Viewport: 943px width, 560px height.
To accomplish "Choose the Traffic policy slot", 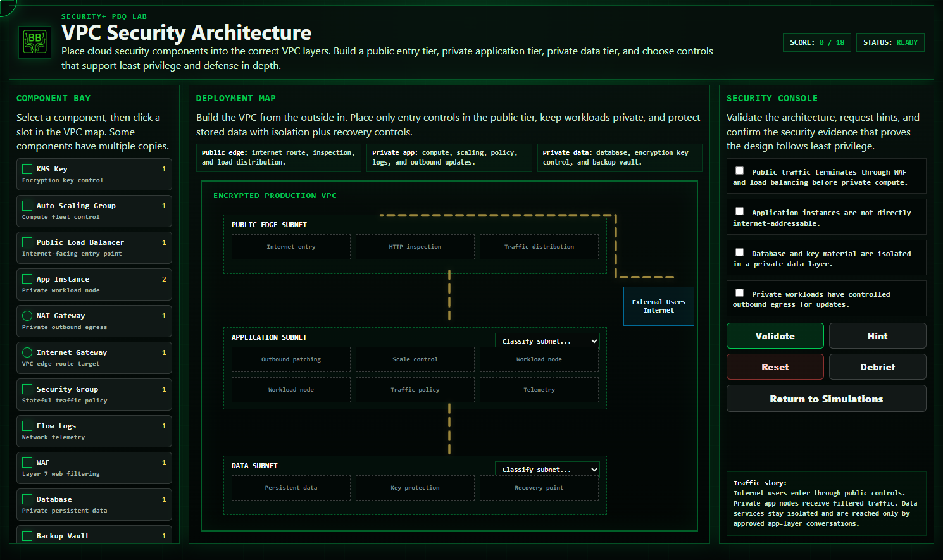I will (x=415, y=390).
